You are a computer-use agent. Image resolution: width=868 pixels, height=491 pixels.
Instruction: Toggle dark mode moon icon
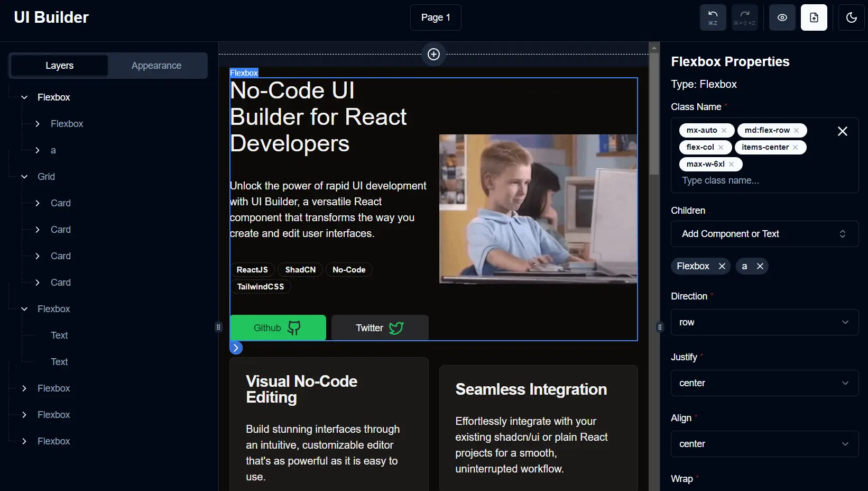click(x=851, y=17)
